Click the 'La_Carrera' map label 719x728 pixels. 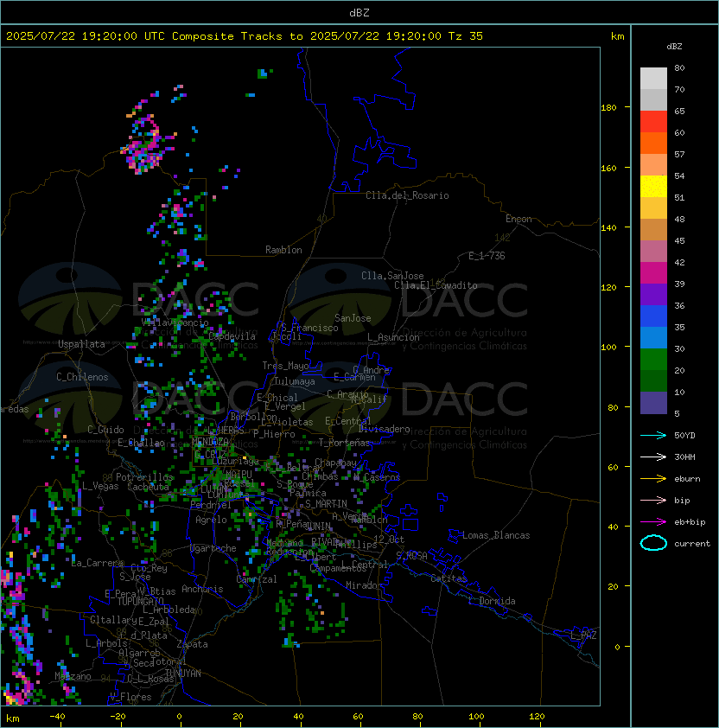pos(98,563)
